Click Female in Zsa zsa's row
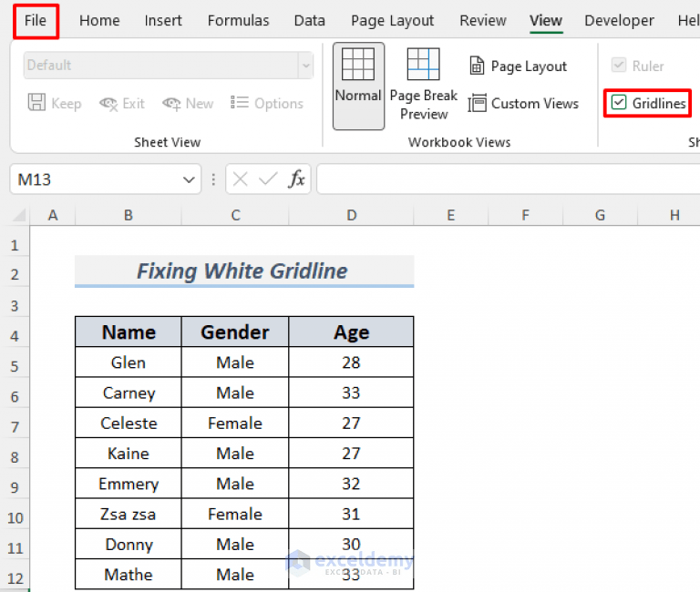 (235, 514)
